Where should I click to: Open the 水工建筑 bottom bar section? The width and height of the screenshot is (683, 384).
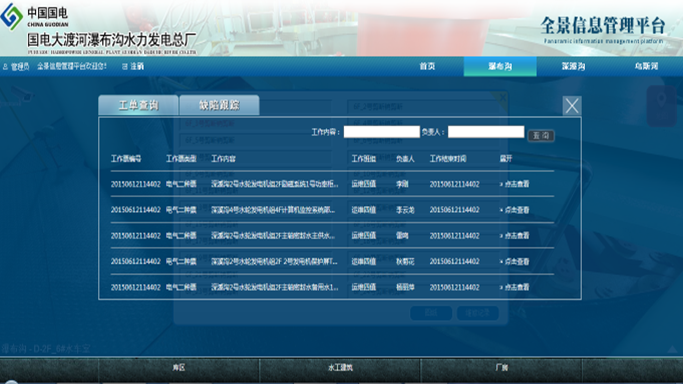pos(340,367)
